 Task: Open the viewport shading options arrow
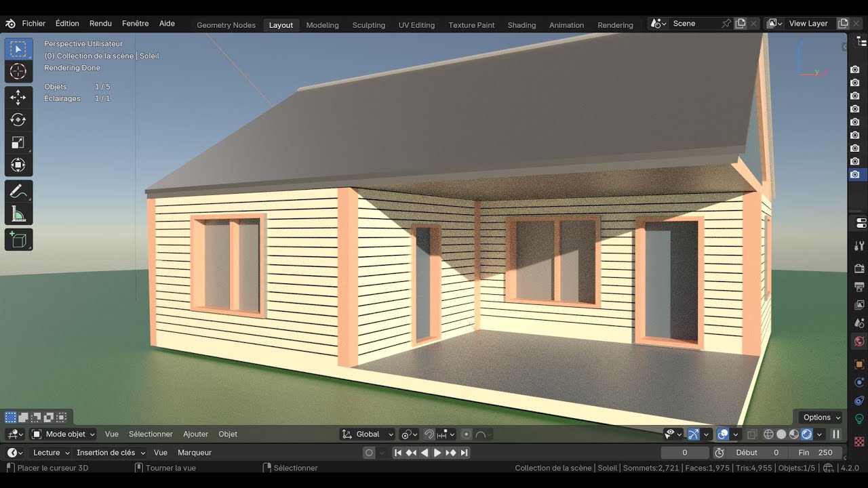pos(819,434)
